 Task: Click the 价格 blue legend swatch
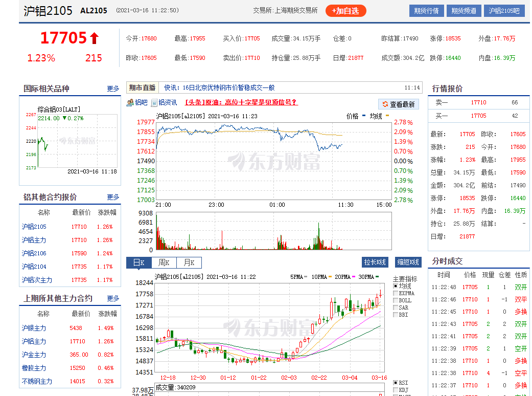pyautogui.click(x=364, y=116)
